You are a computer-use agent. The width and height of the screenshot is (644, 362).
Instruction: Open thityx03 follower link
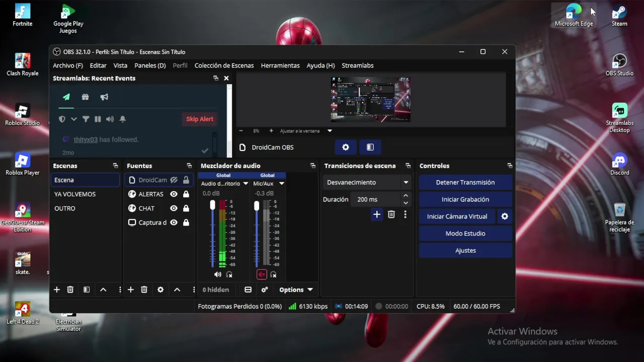[x=86, y=140]
